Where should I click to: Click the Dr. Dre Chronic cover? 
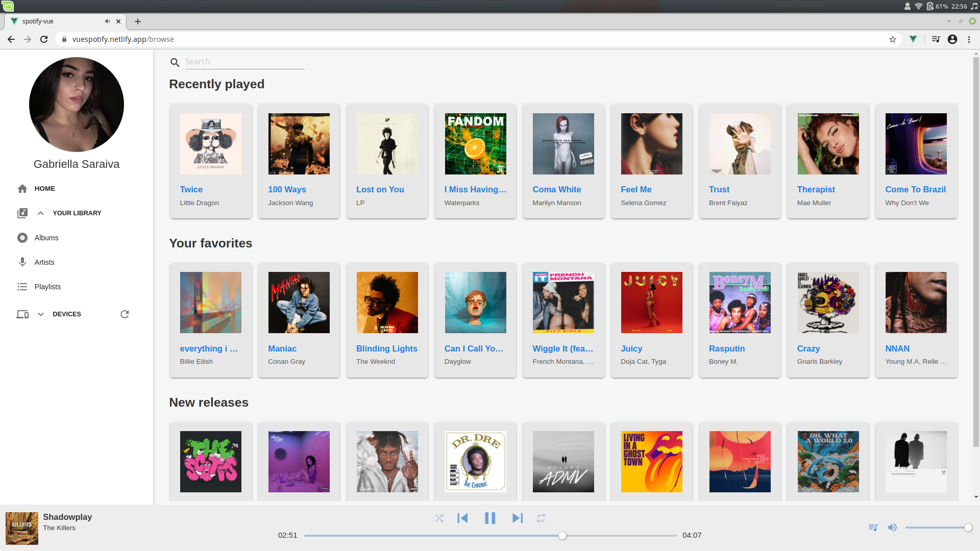click(x=476, y=462)
